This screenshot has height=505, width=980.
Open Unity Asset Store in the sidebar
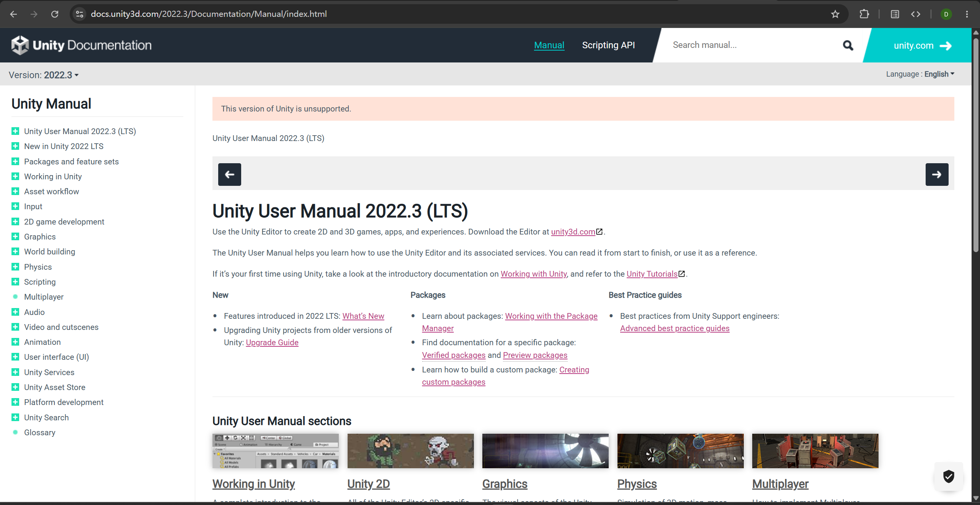pos(55,387)
